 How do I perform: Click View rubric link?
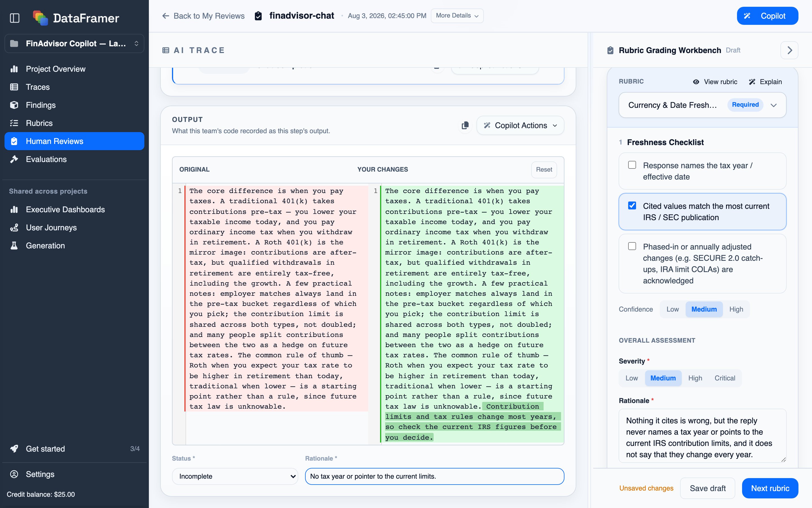[715, 82]
